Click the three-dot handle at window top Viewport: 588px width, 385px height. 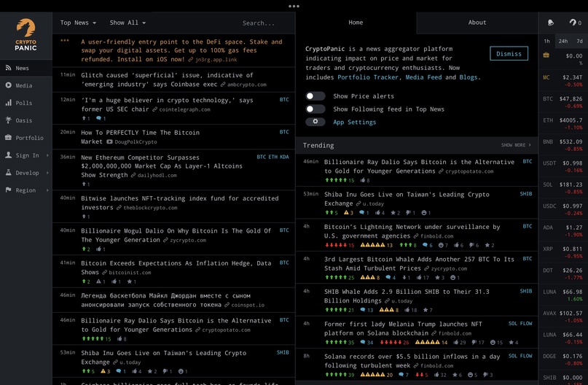[294, 6]
